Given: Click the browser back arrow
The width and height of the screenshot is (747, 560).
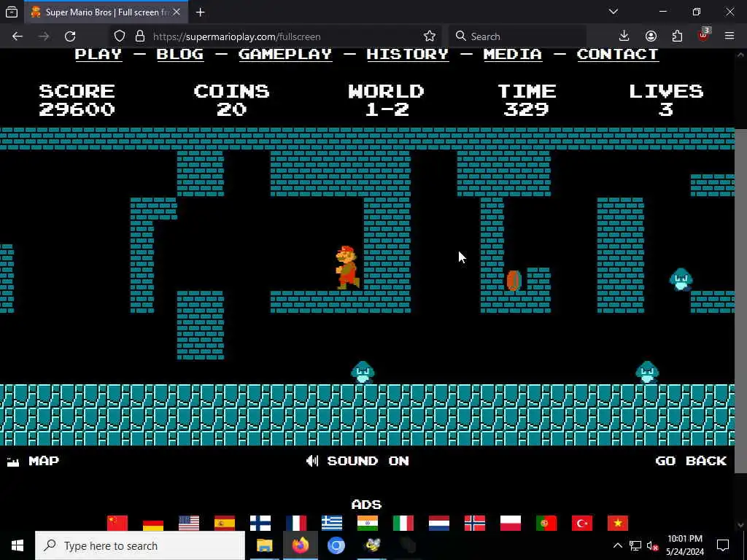Looking at the screenshot, I should tap(18, 36).
